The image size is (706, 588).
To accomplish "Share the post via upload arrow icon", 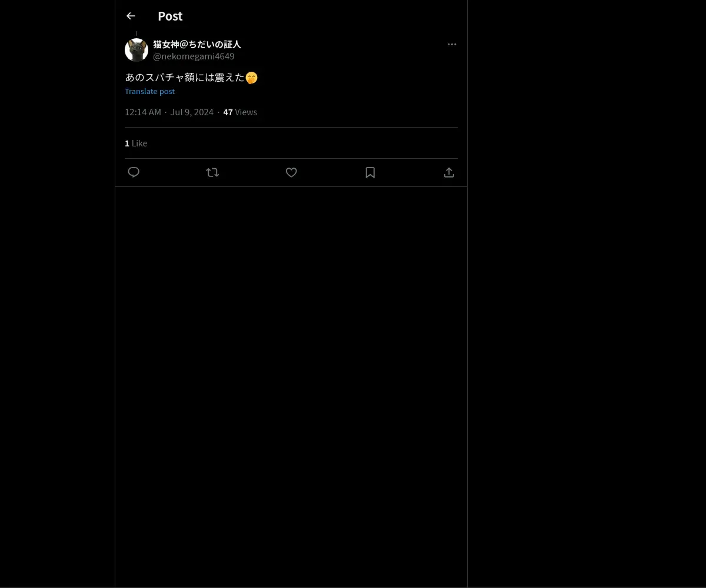I will 449,172.
